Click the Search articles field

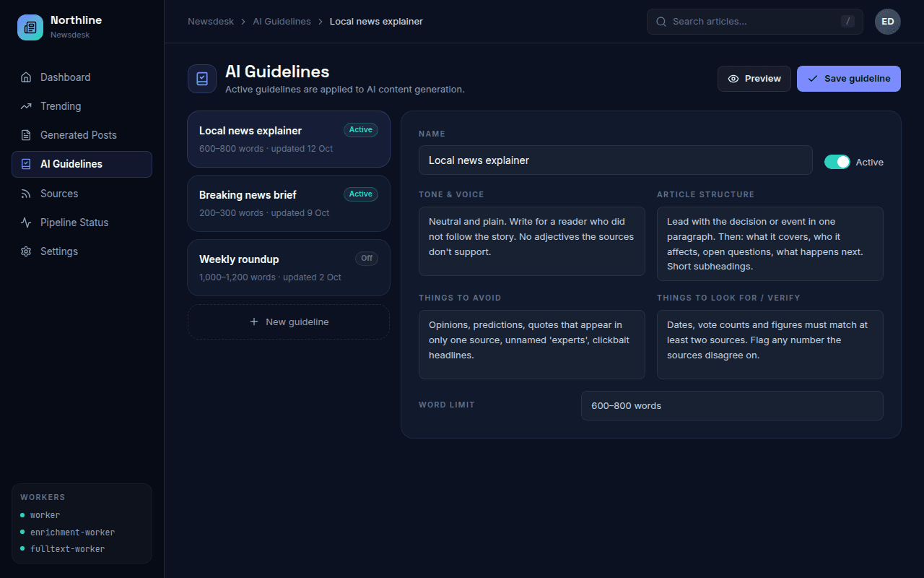[x=755, y=22]
